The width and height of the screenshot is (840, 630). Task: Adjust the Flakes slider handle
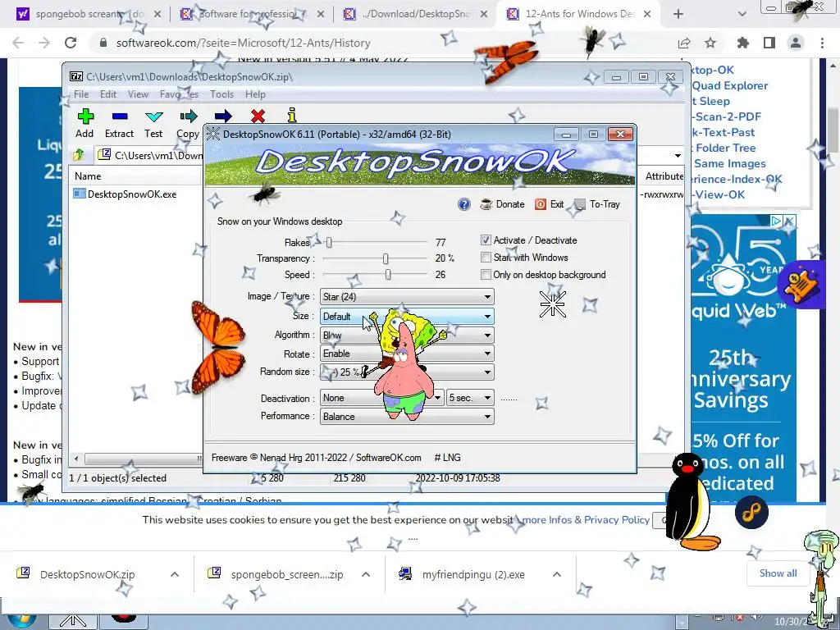[329, 243]
